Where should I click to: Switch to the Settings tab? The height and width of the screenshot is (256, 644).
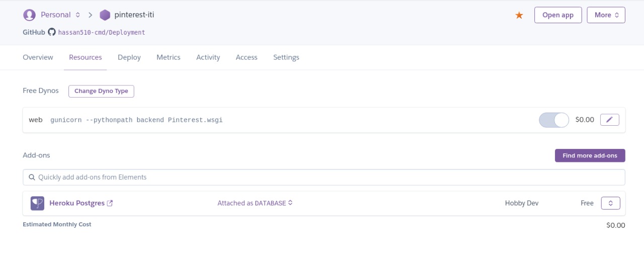click(286, 57)
